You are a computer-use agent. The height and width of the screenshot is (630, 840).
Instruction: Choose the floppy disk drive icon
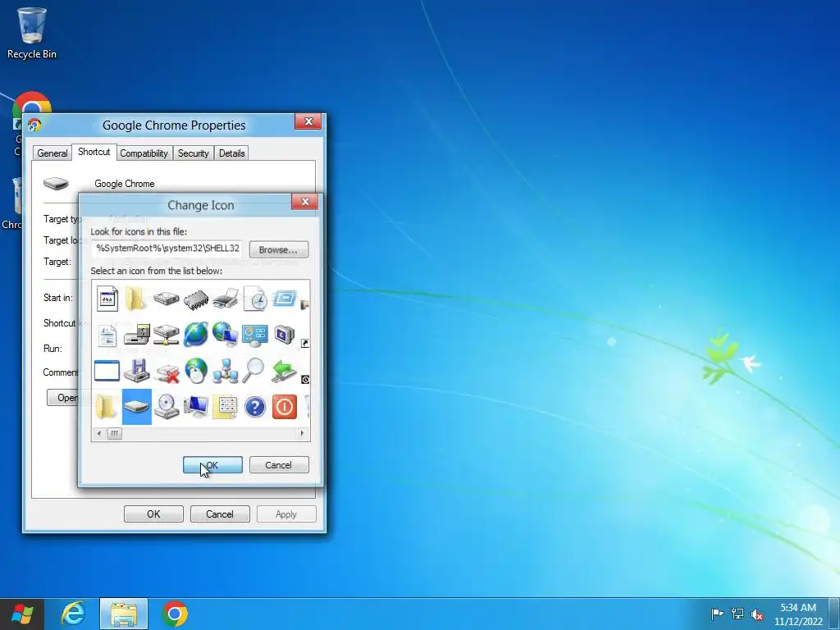click(x=137, y=371)
